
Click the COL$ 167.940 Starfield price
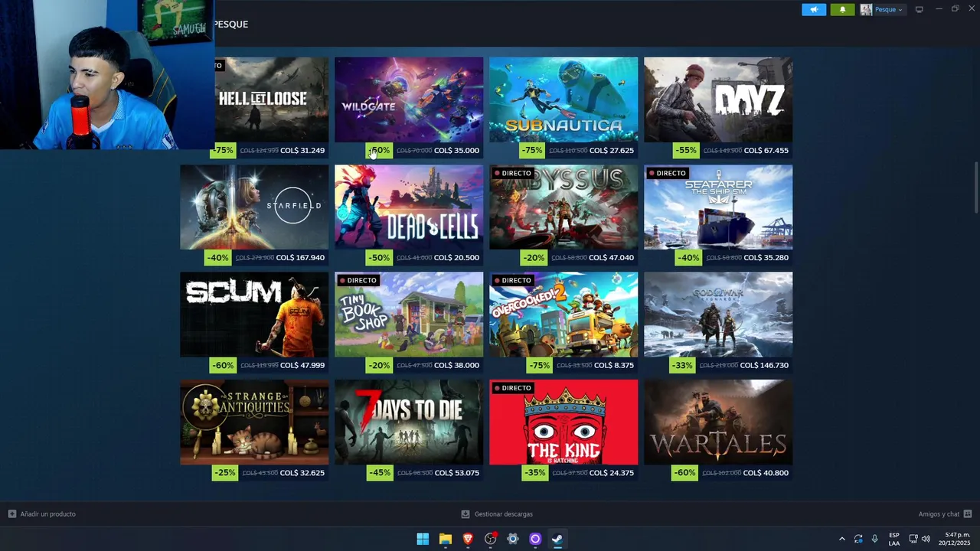[300, 258]
